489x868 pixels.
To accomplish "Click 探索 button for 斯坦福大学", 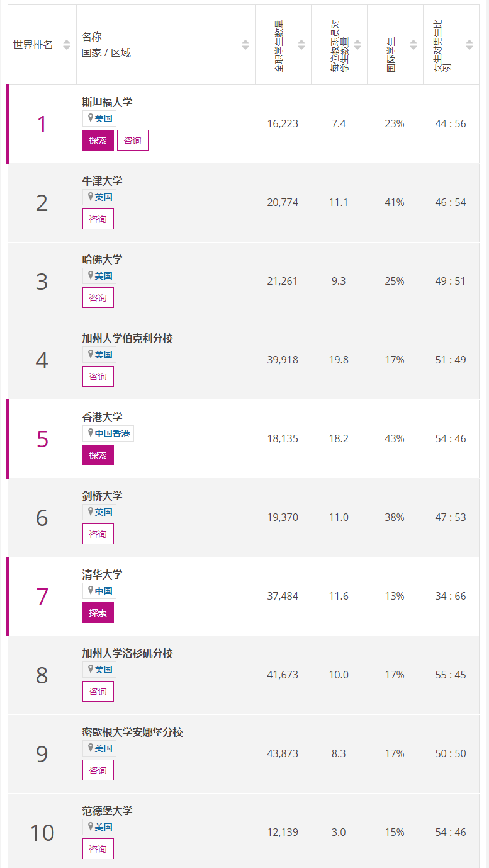I will coord(98,140).
